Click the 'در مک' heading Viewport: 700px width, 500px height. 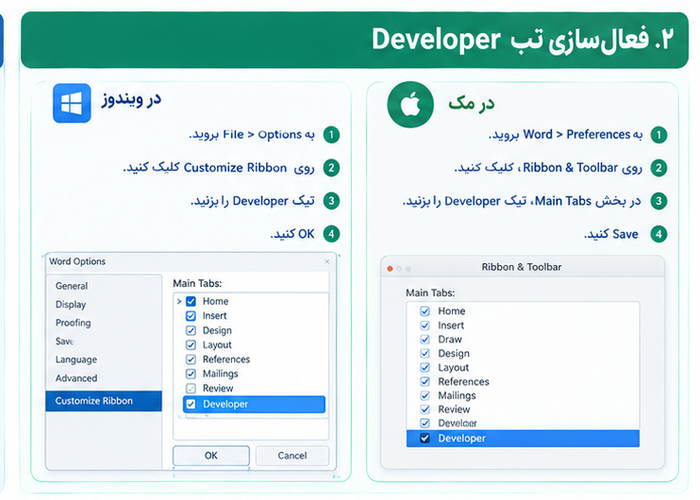pyautogui.click(x=471, y=104)
